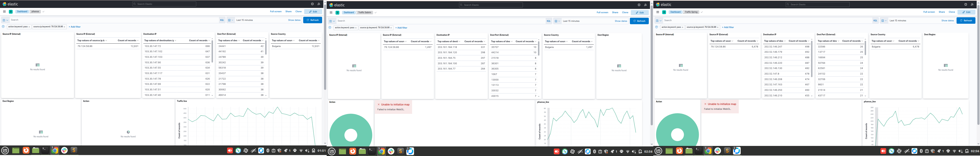Click Refresh button in pfsense window

pos(313,20)
